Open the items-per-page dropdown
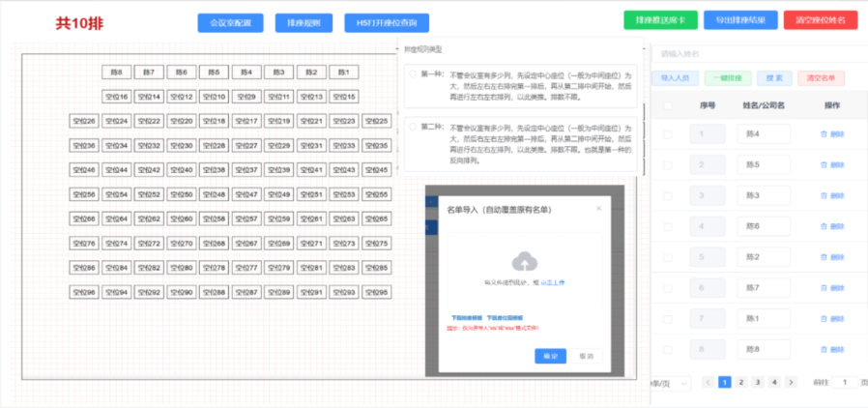This screenshot has width=868, height=408. coord(669,383)
